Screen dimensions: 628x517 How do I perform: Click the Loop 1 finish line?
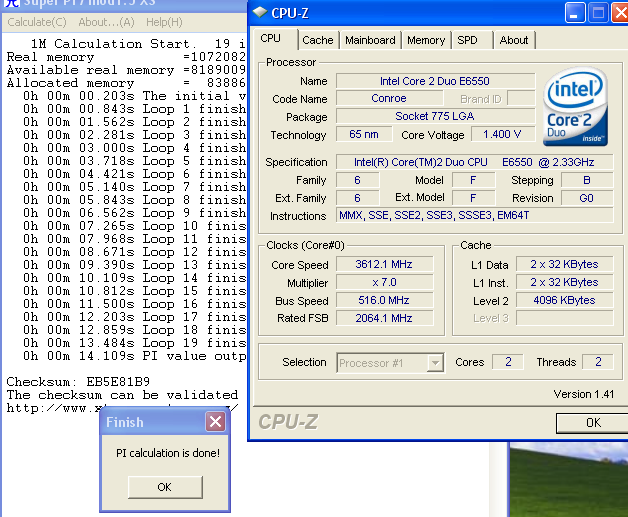[x=135, y=109]
